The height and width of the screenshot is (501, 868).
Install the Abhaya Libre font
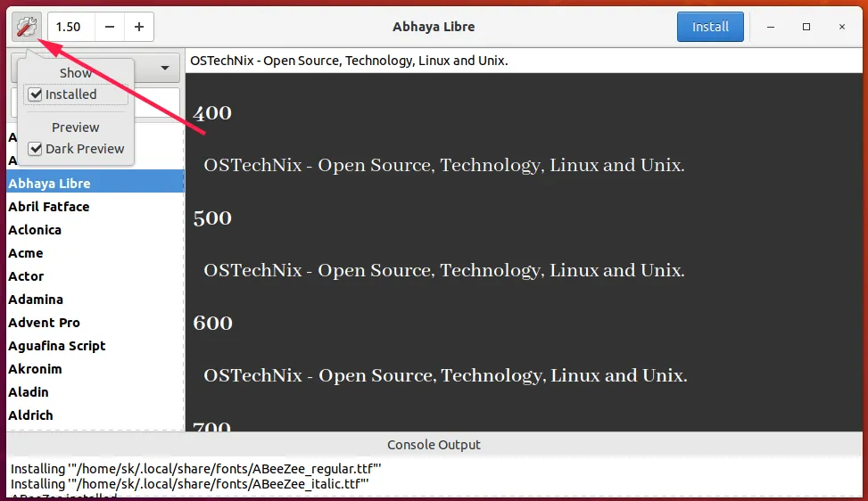[710, 27]
